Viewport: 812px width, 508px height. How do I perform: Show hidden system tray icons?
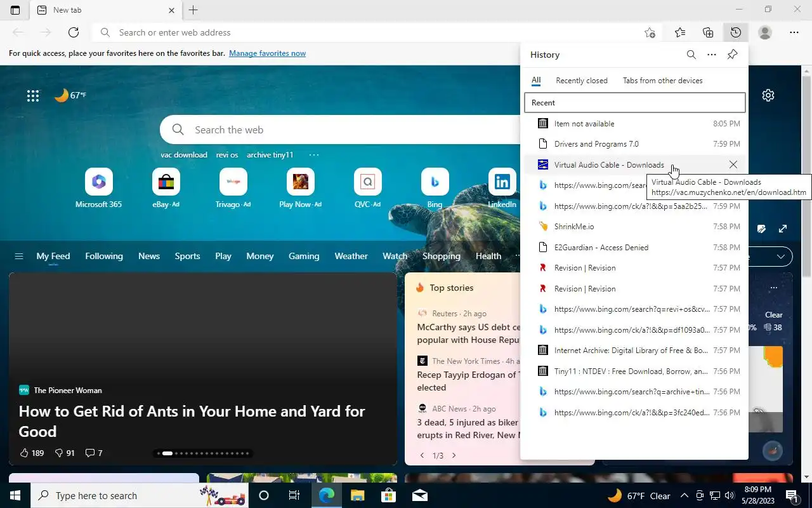click(684, 496)
